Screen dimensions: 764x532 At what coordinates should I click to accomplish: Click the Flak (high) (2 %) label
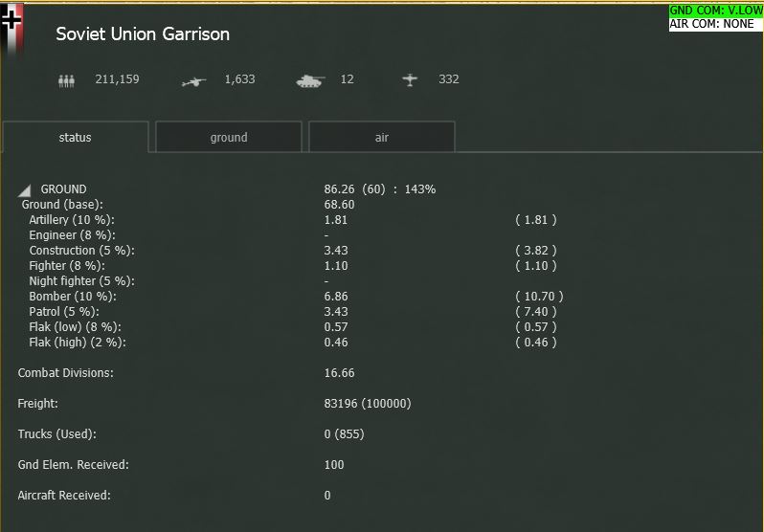(78, 343)
